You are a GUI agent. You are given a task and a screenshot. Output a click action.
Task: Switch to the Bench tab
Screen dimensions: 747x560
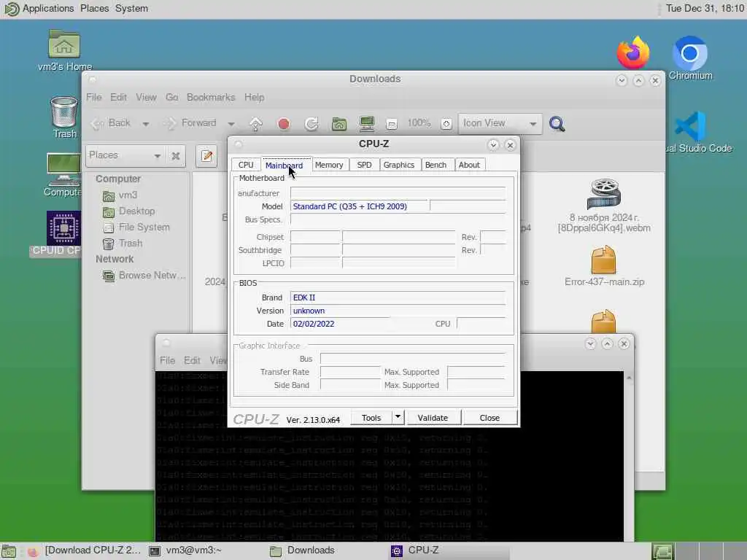click(436, 165)
